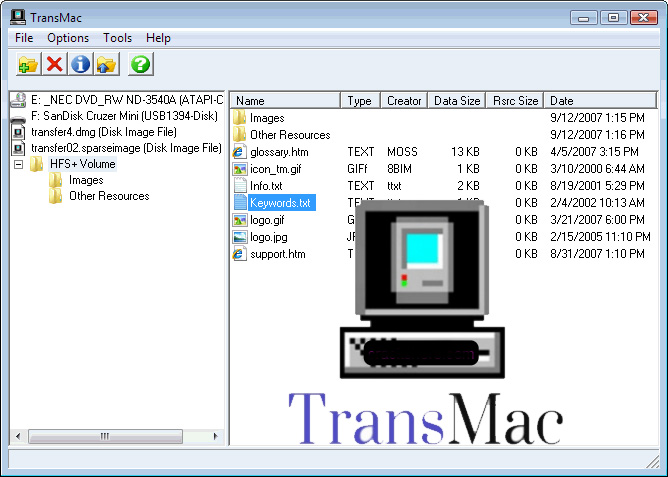Collapse the HFS+ Volume tree node
This screenshot has width=668, height=477.
(19, 164)
